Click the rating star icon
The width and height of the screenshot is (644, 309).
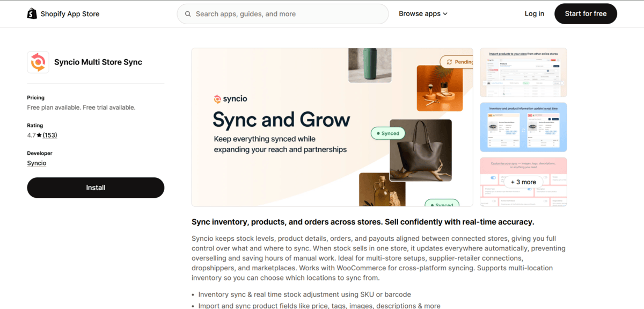39,135
